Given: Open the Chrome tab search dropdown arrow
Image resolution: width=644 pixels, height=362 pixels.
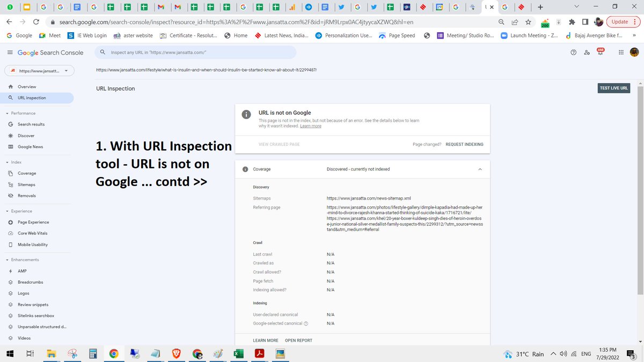Looking at the screenshot, I should [576, 6].
